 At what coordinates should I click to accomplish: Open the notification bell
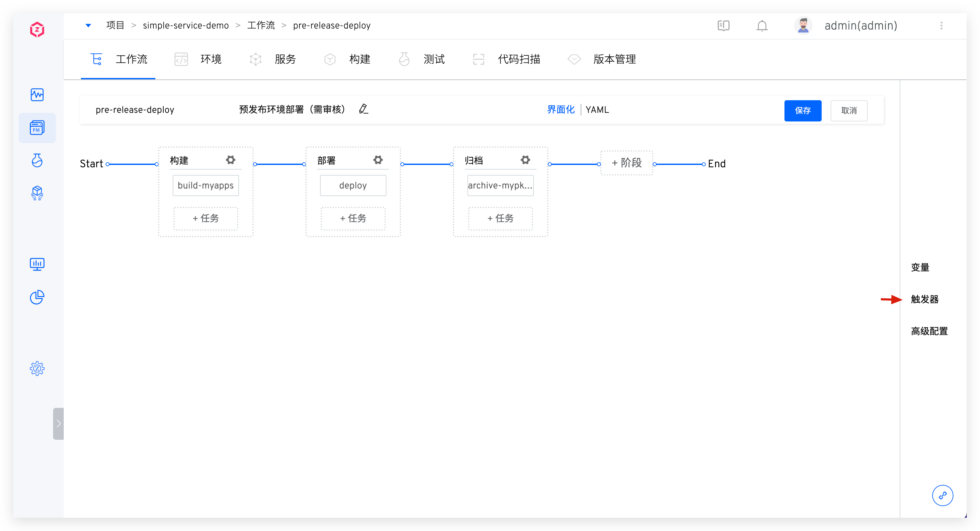coord(762,26)
